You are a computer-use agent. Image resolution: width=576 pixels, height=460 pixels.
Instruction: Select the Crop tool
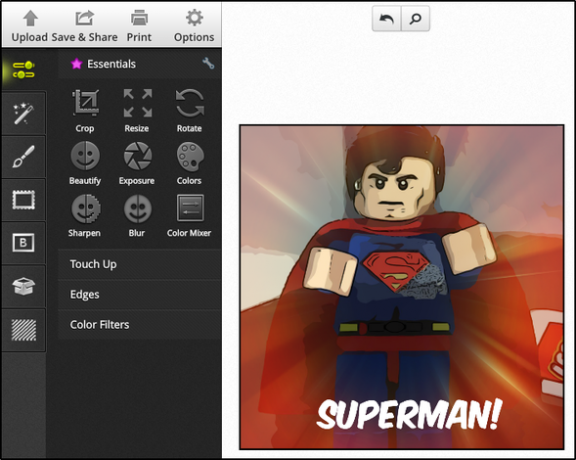pyautogui.click(x=85, y=111)
